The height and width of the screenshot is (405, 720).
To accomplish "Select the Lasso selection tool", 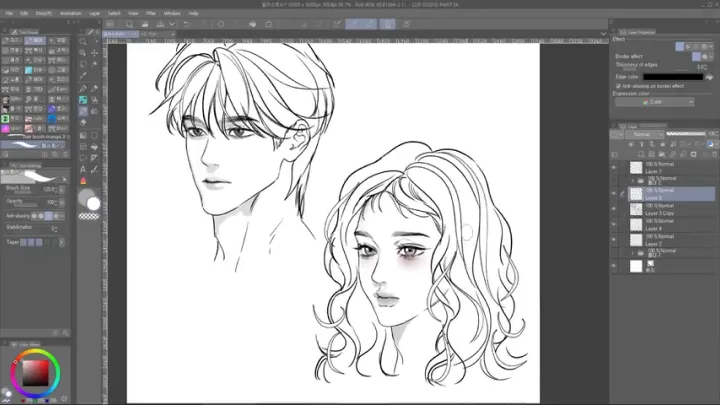I will (83, 64).
